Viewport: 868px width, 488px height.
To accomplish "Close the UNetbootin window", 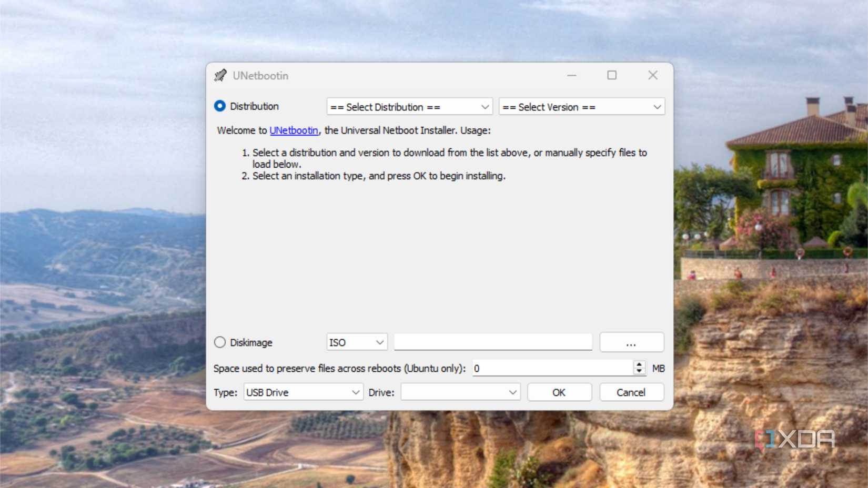I will coord(653,76).
